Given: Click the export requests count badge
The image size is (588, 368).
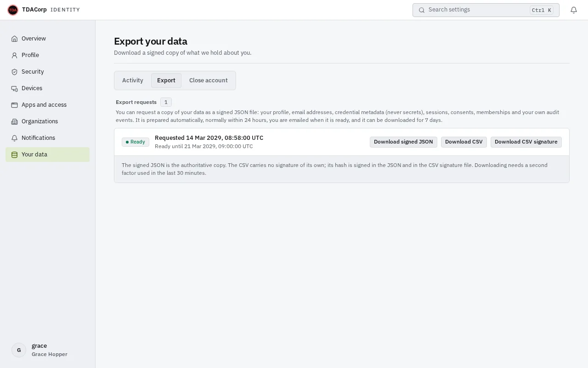Looking at the screenshot, I should 166,102.
